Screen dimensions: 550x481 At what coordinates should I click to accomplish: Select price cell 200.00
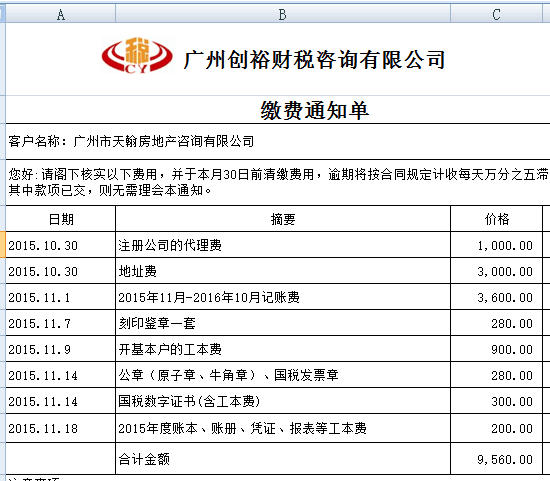tap(496, 428)
